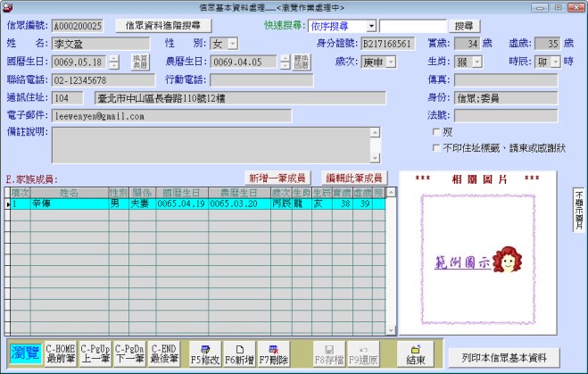Click the 編輯此筆成員 edit member button
Image resolution: width=588 pixels, height=374 pixels.
[x=354, y=178]
